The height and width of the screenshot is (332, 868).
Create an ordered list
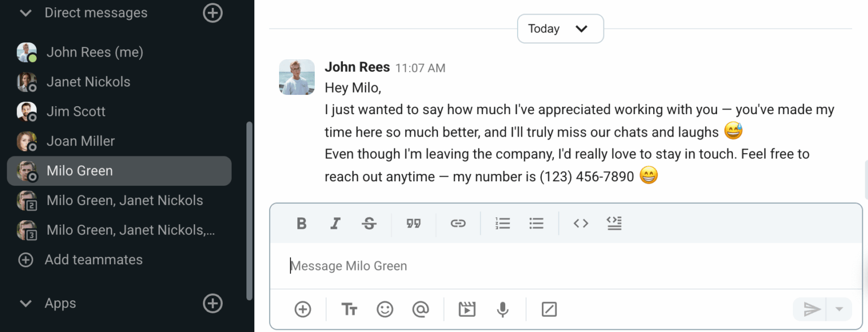(x=502, y=223)
